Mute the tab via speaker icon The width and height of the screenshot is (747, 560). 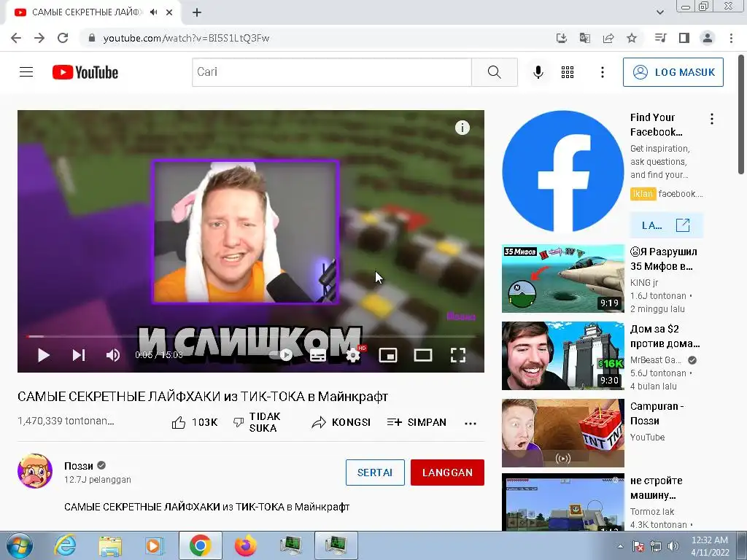(x=153, y=12)
